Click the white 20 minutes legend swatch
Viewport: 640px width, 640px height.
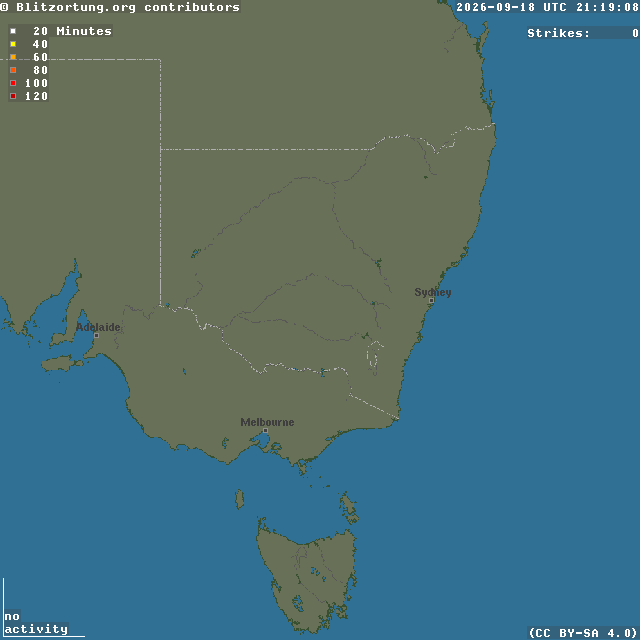[x=13, y=31]
